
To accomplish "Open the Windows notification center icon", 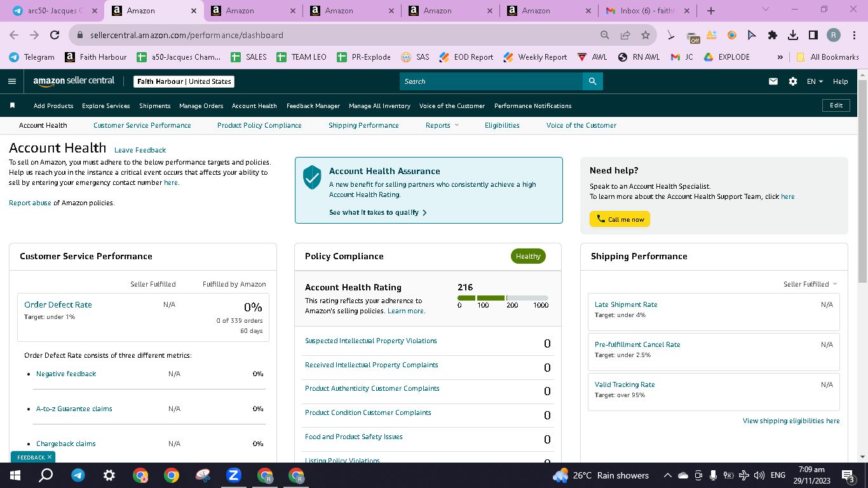I will [x=847, y=475].
